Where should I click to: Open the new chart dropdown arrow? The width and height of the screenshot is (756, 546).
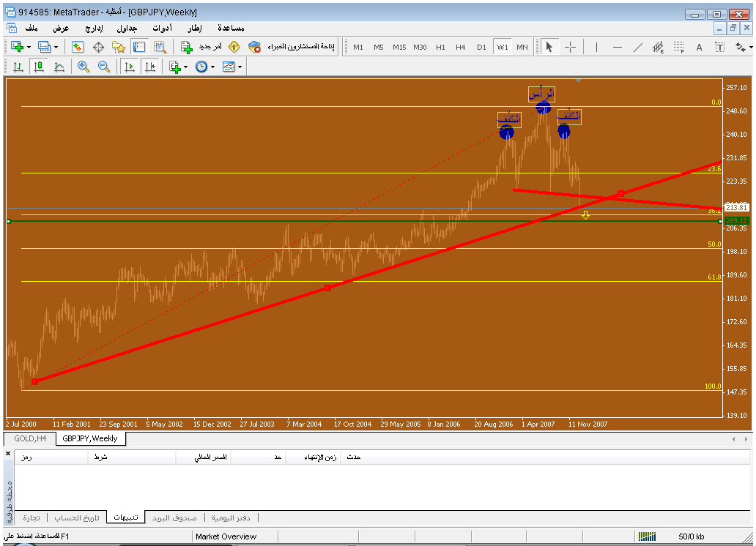29,47
